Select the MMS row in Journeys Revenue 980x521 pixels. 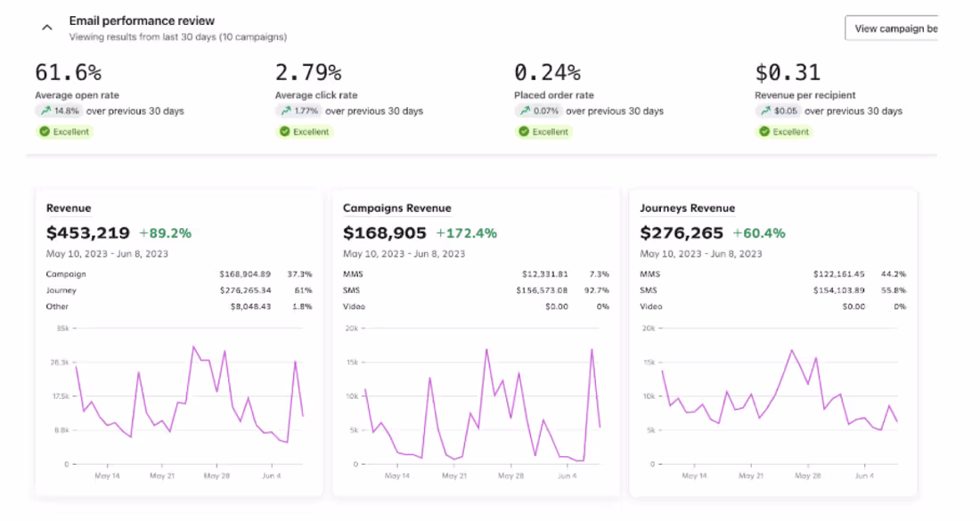(773, 274)
